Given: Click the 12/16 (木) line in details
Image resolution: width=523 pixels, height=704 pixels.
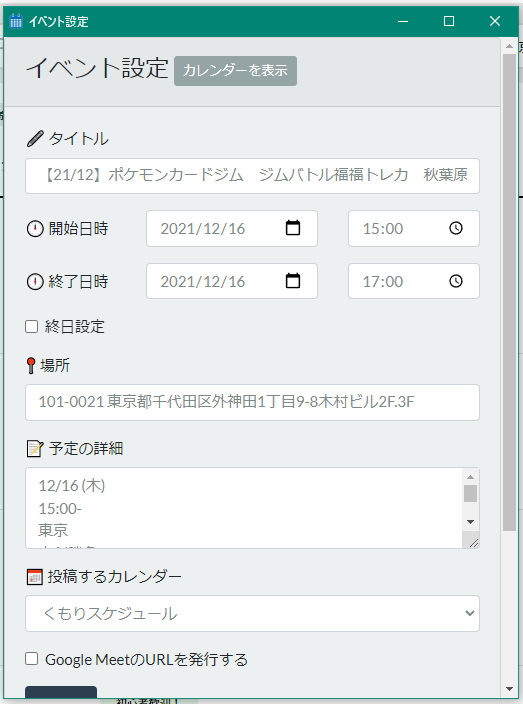Looking at the screenshot, I should pyautogui.click(x=72, y=485).
